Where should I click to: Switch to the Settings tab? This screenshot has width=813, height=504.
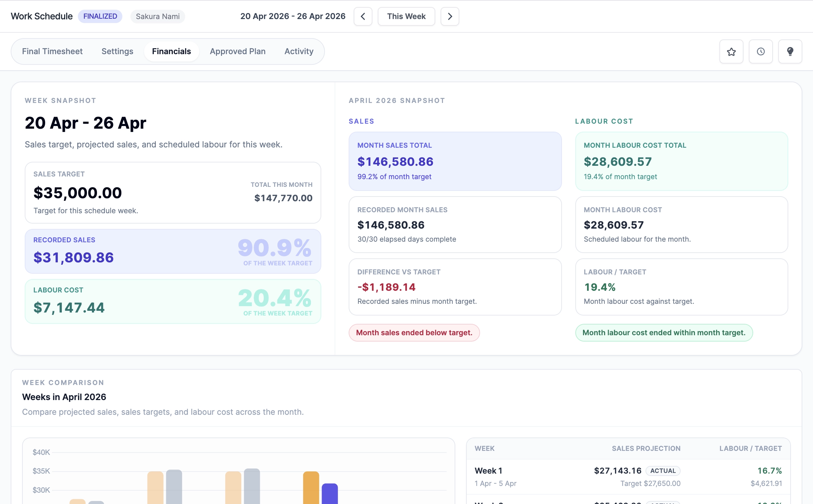click(117, 51)
